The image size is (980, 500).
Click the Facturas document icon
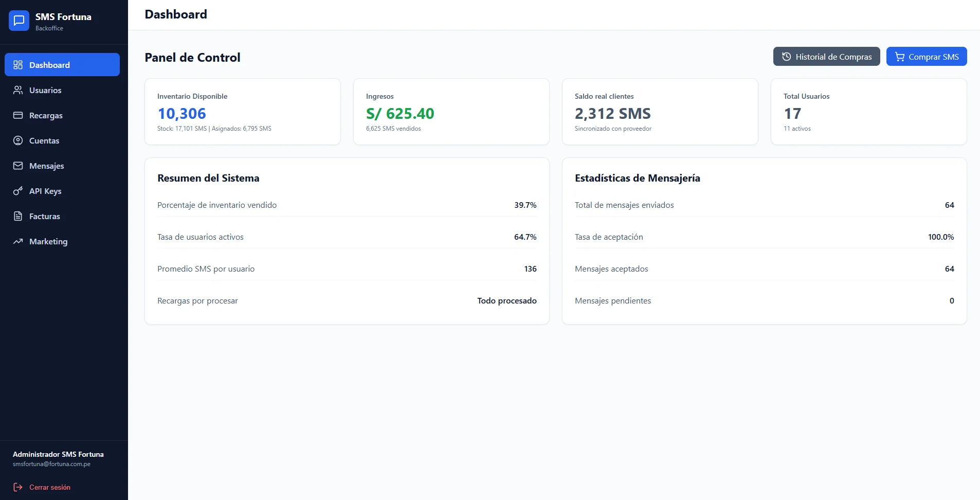pos(18,216)
